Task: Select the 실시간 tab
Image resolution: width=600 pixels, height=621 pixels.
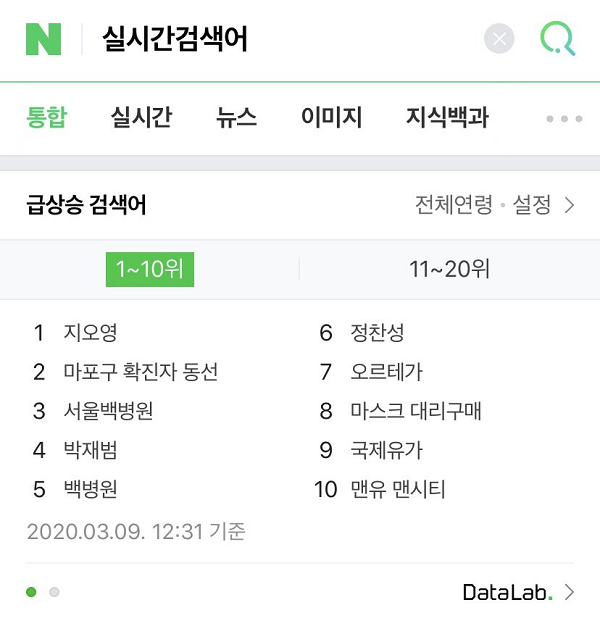Action: [141, 117]
